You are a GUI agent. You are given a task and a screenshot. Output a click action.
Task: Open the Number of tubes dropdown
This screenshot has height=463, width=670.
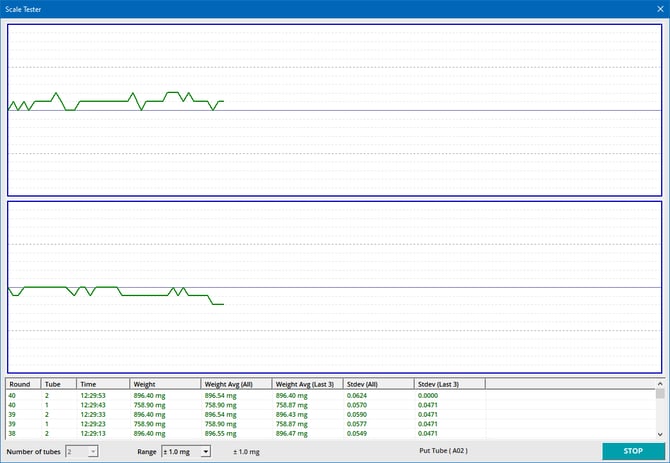(x=82, y=452)
